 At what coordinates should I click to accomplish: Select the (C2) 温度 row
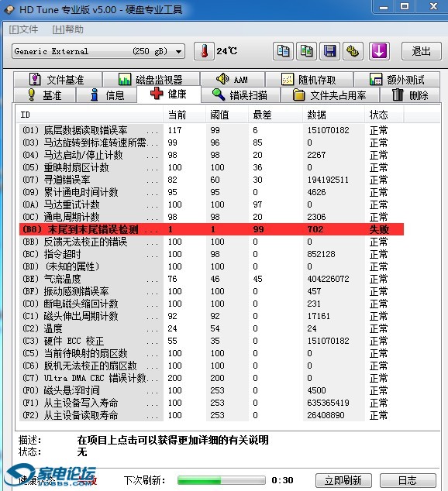(212, 328)
